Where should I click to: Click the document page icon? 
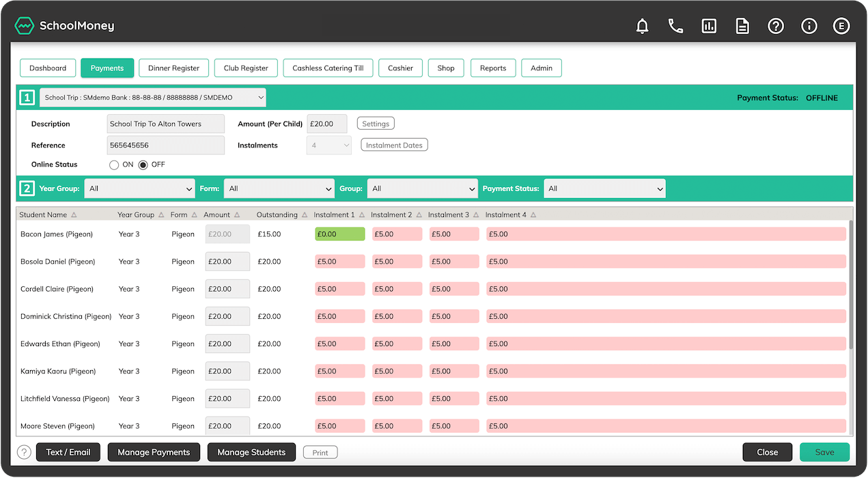pyautogui.click(x=742, y=26)
